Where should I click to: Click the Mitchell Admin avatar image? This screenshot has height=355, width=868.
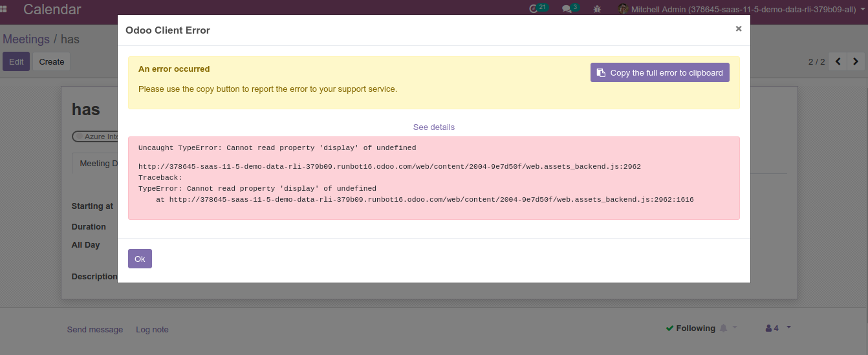coord(623,9)
